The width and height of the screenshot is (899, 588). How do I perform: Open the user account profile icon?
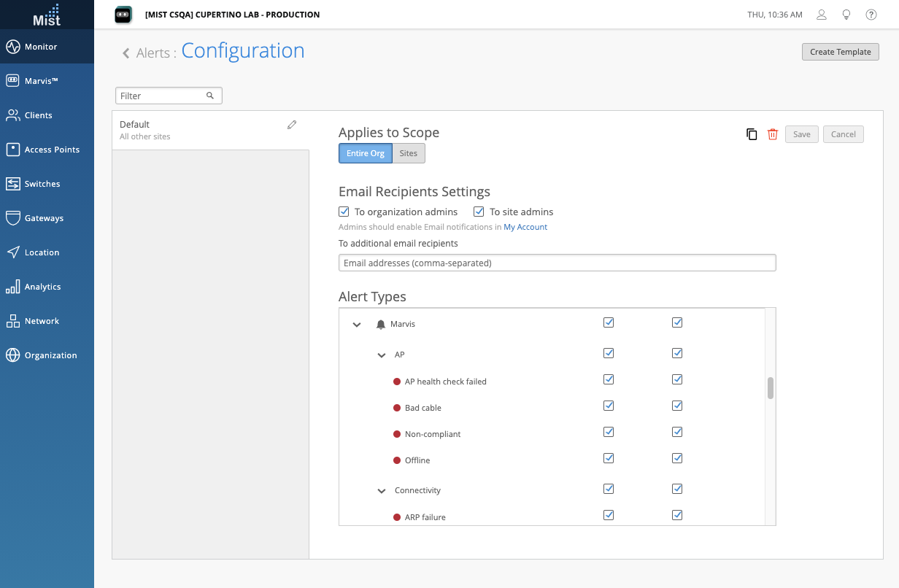pos(822,15)
